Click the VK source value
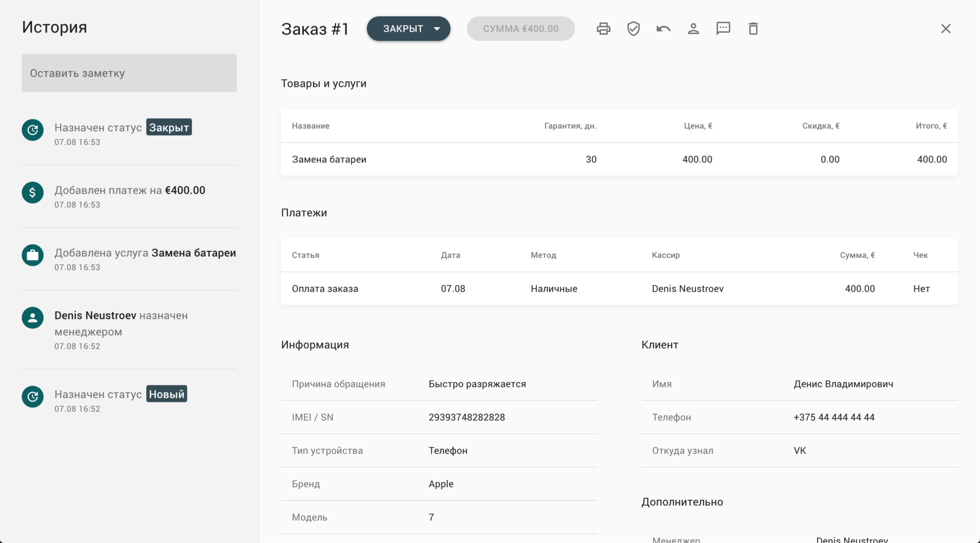The height and width of the screenshot is (543, 980). pos(800,450)
